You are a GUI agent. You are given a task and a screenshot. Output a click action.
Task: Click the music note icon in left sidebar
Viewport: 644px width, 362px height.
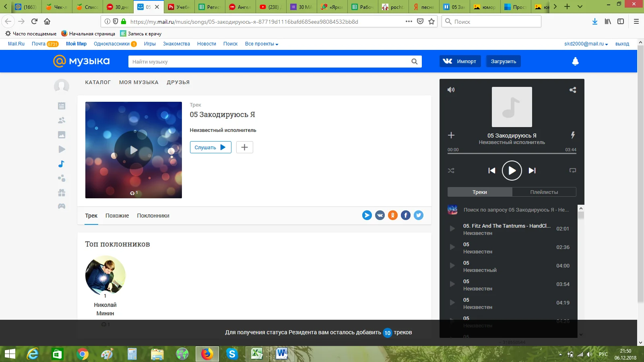(x=61, y=164)
